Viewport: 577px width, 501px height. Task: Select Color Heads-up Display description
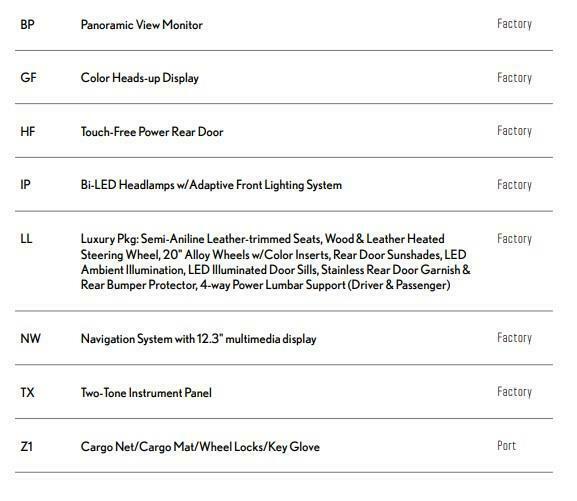pyautogui.click(x=139, y=78)
